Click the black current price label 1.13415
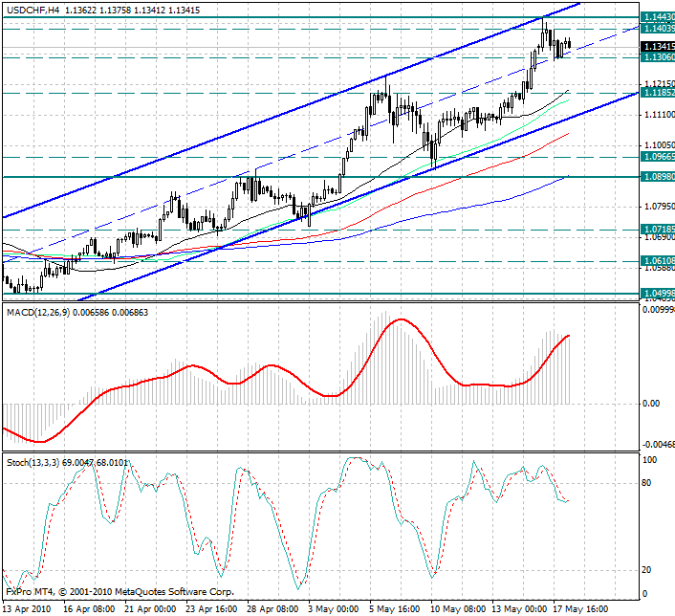675x616 pixels. pyautogui.click(x=658, y=46)
